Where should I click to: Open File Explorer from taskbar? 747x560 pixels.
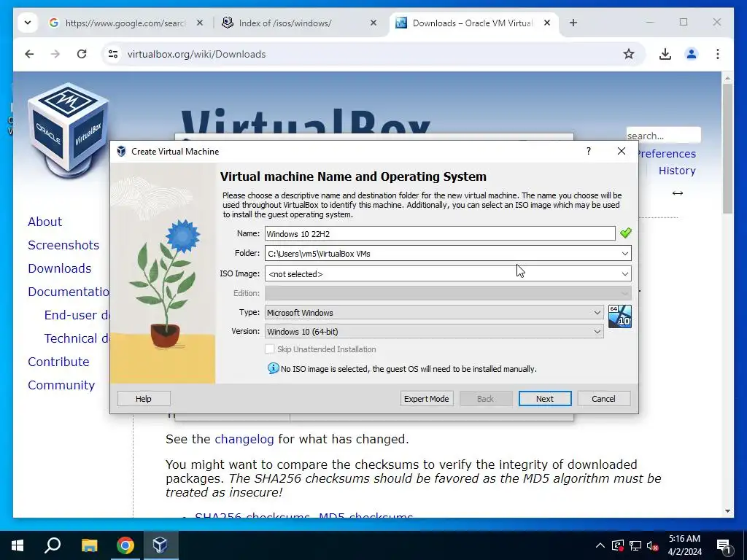pos(89,545)
